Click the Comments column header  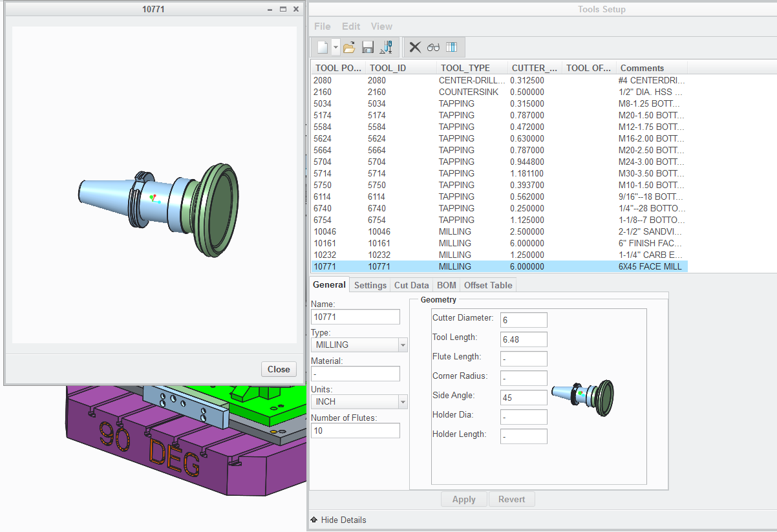pos(652,68)
